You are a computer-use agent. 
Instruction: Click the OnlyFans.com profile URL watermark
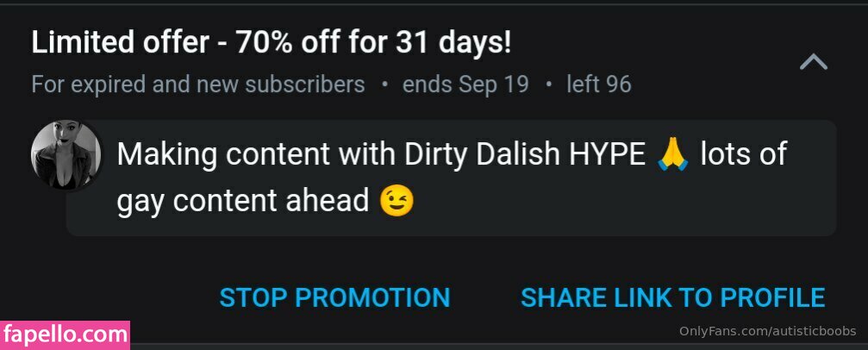pyautogui.click(x=767, y=332)
